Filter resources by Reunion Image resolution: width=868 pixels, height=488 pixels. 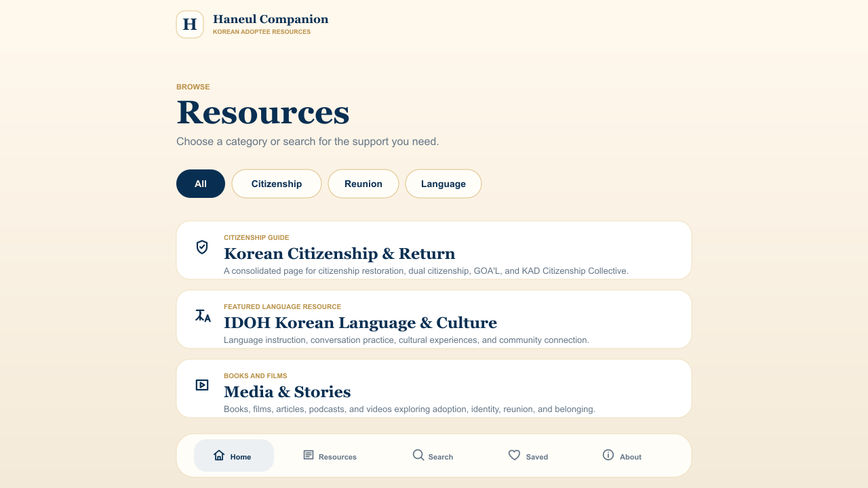click(363, 184)
